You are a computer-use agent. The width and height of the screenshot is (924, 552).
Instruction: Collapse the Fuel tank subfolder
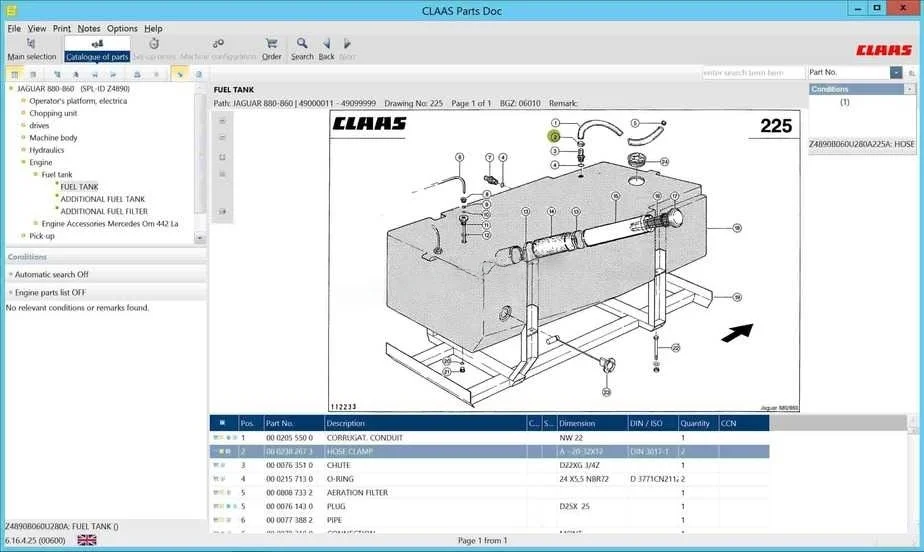[x=36, y=174]
